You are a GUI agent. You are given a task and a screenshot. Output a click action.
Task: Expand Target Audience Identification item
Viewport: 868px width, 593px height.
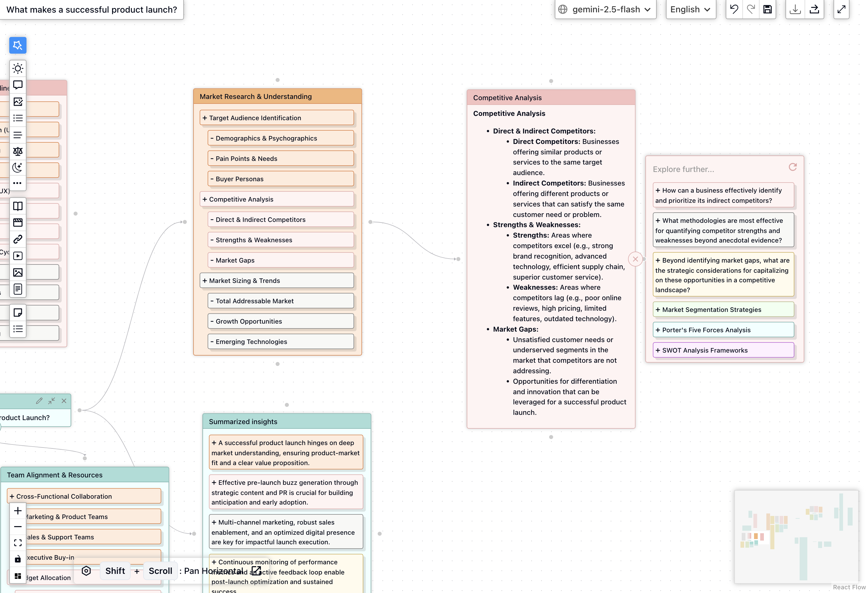277,118
